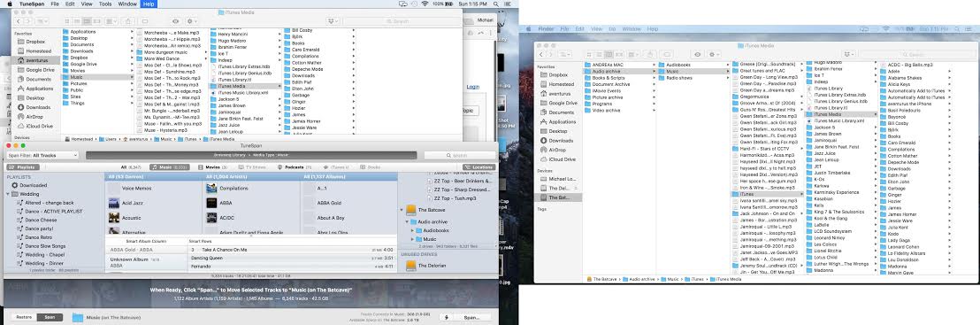This screenshot has height=325, width=980.
Task: Open Span Filter All Tracks dropdown
Action: point(42,155)
